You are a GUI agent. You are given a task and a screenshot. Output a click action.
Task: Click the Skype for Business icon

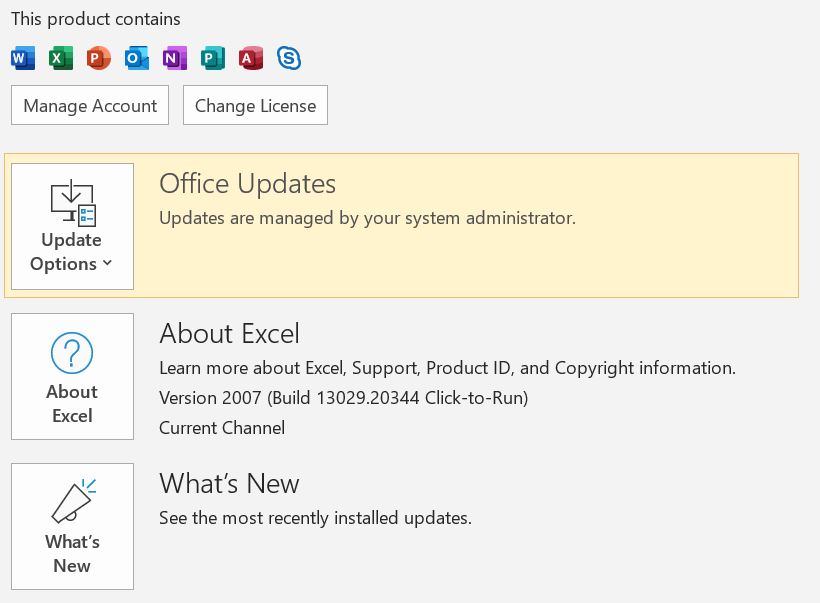(289, 58)
